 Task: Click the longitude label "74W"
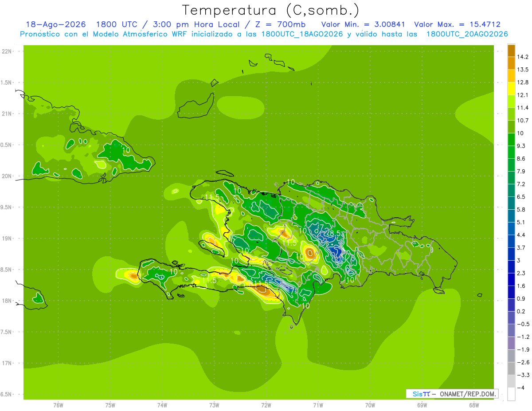[162, 405]
